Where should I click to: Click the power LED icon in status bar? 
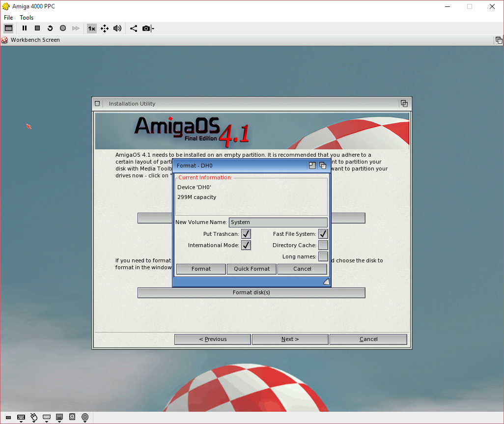(x=8, y=417)
